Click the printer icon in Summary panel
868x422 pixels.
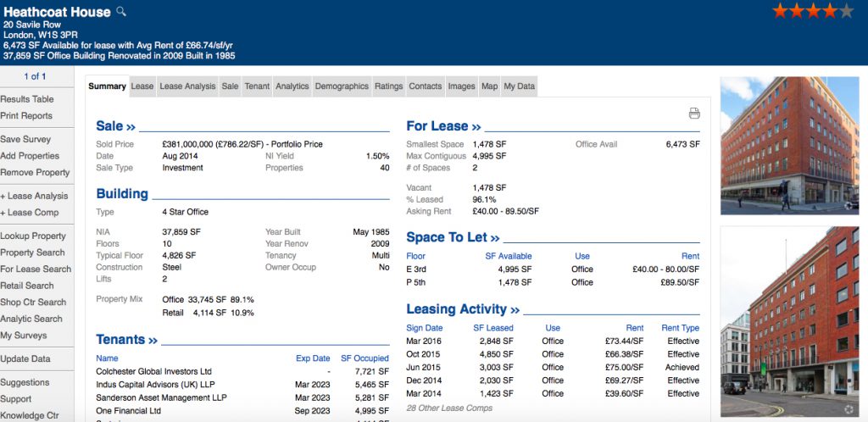694,114
